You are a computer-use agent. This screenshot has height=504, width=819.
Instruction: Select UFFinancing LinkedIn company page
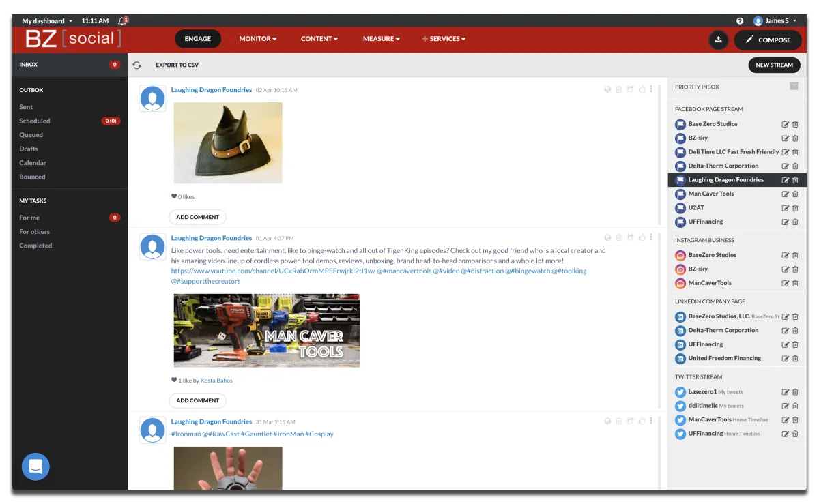[x=706, y=344]
